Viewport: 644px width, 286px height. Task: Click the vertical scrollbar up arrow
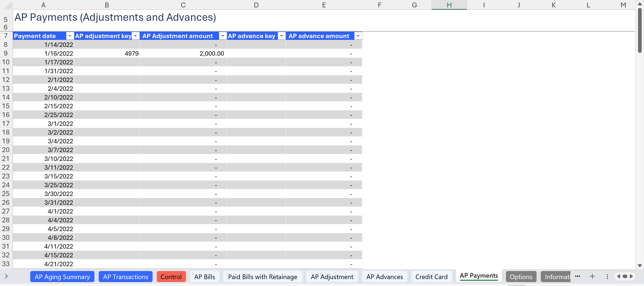click(x=640, y=4)
